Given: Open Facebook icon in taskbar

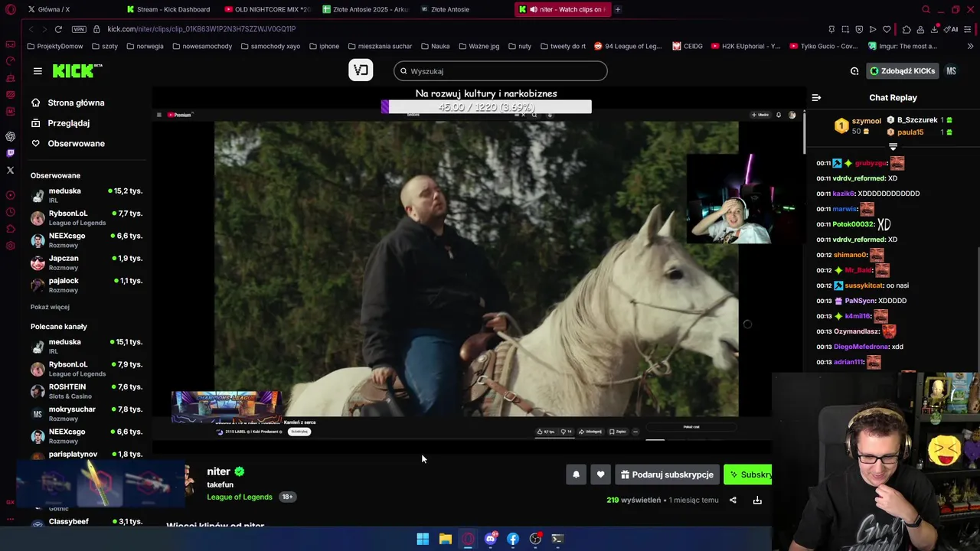Looking at the screenshot, I should [513, 539].
